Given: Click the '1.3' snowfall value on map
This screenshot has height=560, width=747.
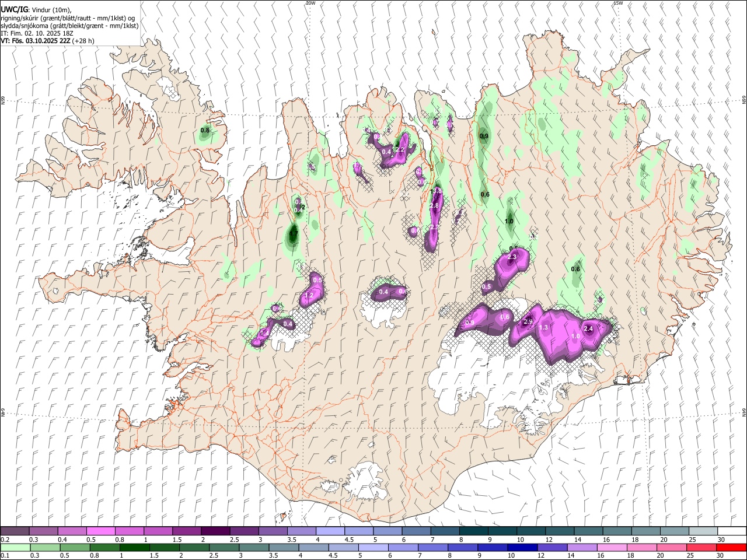Looking at the screenshot, I should coord(543,328).
